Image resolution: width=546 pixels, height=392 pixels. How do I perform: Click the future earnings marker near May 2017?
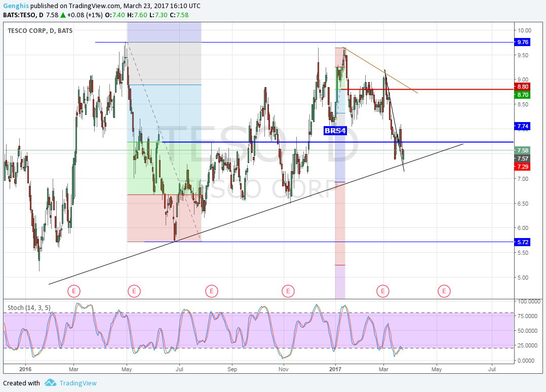(x=444, y=291)
